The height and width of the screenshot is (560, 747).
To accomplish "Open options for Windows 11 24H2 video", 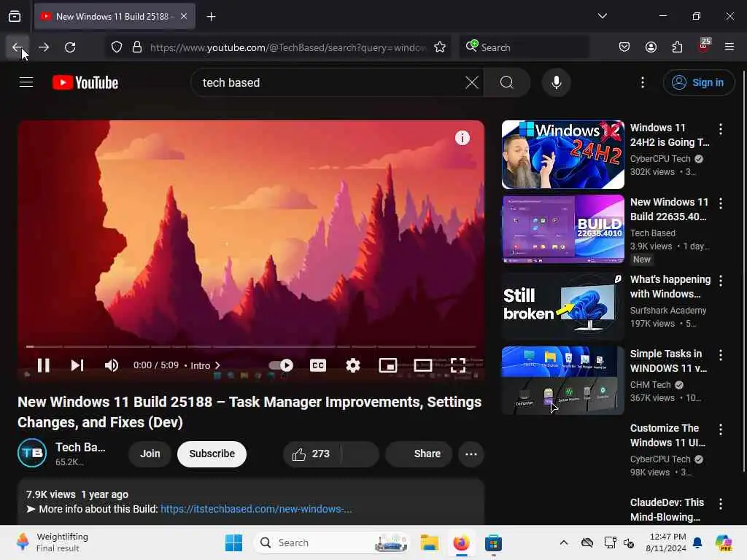I will pos(721,129).
